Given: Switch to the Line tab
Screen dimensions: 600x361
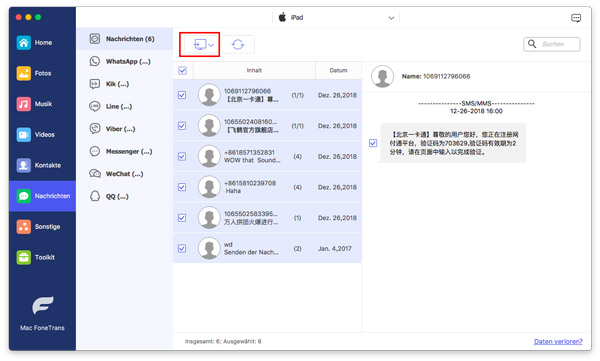Looking at the screenshot, I should coord(125,106).
